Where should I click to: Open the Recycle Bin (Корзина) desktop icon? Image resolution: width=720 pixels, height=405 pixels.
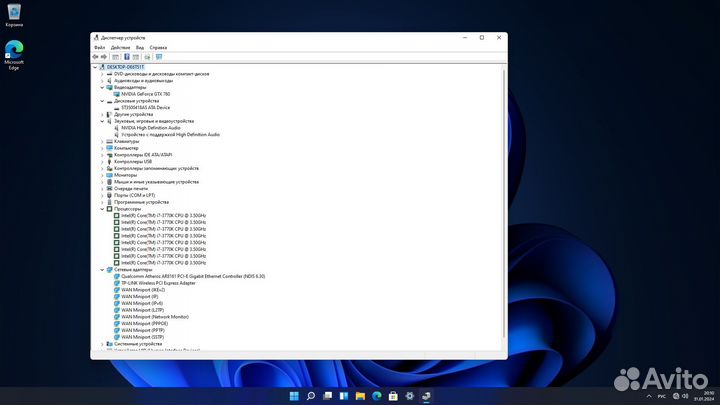coord(14,15)
